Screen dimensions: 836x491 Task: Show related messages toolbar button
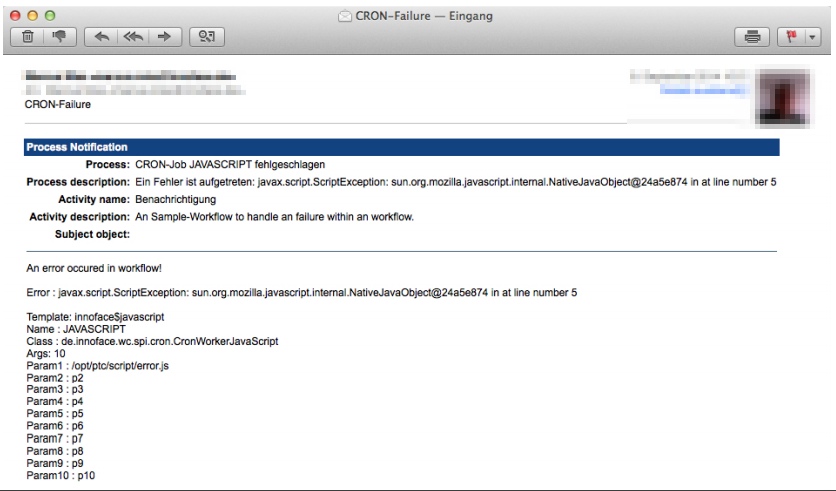(x=207, y=36)
